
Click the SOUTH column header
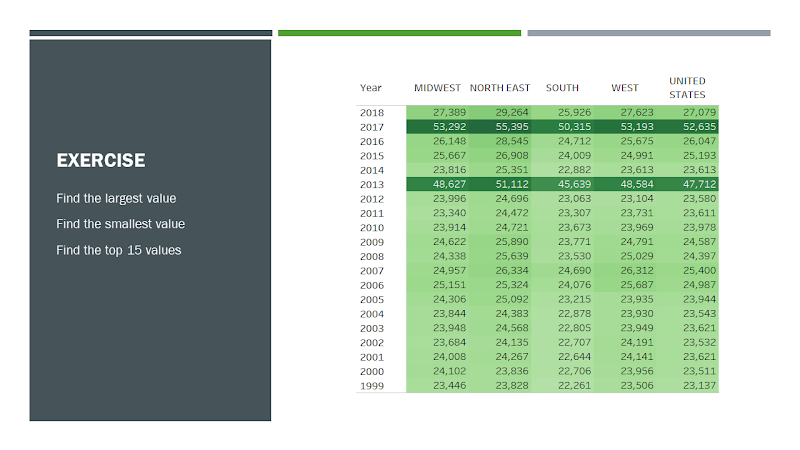coord(562,88)
